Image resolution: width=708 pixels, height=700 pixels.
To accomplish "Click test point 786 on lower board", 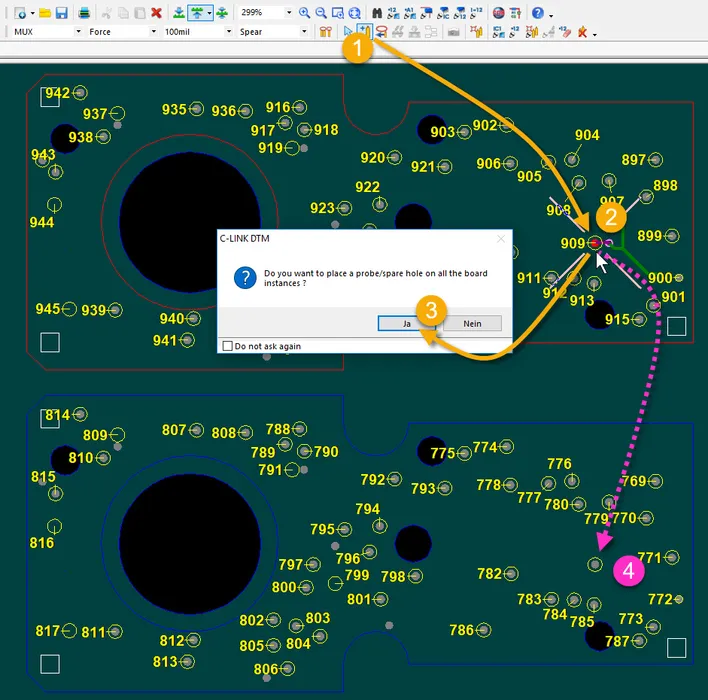I will tap(485, 630).
